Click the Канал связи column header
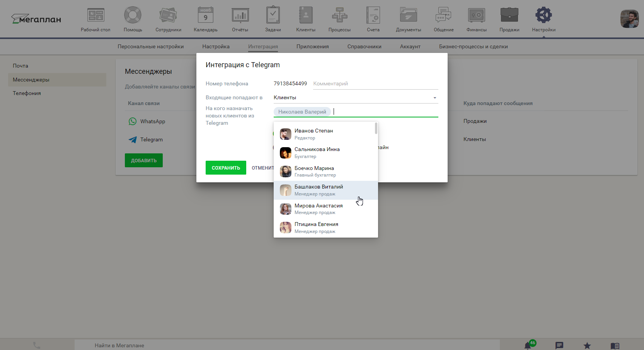The image size is (644, 350). (x=144, y=103)
